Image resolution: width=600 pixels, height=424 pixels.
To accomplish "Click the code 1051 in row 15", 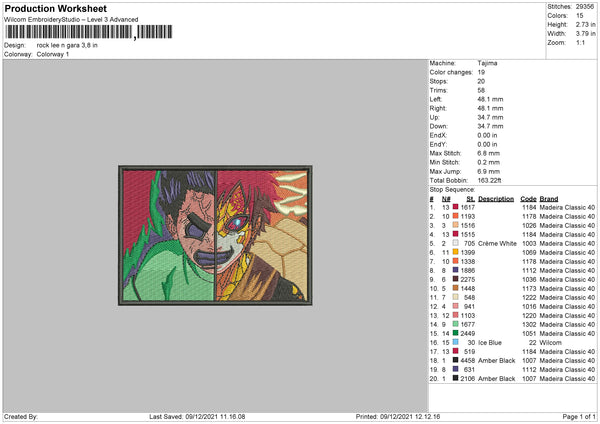I will (x=529, y=334).
